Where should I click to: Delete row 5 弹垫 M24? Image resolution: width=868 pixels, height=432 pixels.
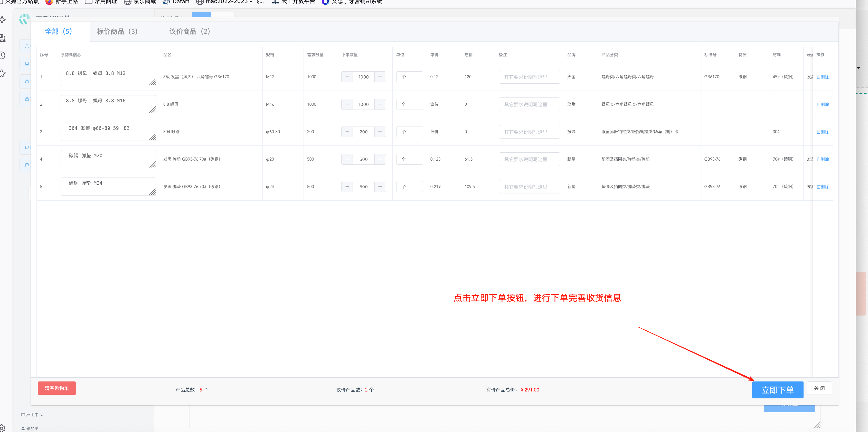click(823, 187)
